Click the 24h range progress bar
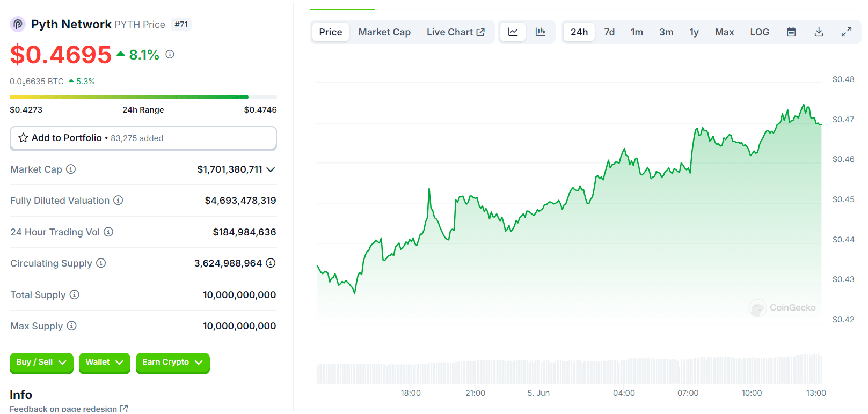The image size is (868, 414). pyautogui.click(x=143, y=97)
